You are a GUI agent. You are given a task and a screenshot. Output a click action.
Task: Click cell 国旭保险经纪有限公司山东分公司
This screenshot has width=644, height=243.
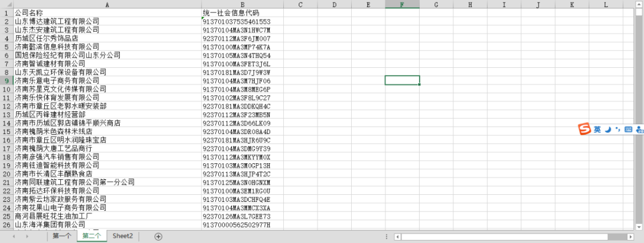click(107, 55)
